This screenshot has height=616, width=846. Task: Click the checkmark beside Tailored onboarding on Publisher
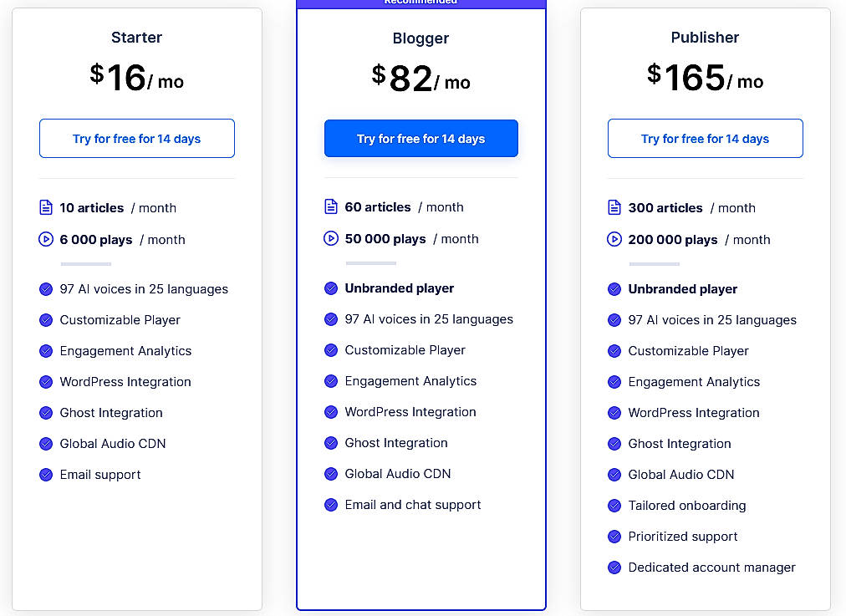pyautogui.click(x=614, y=506)
